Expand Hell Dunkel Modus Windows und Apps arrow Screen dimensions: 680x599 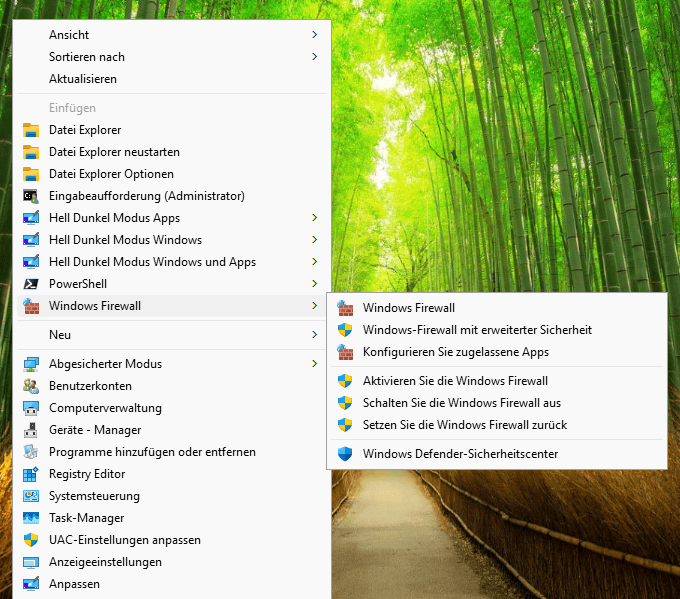click(x=315, y=262)
